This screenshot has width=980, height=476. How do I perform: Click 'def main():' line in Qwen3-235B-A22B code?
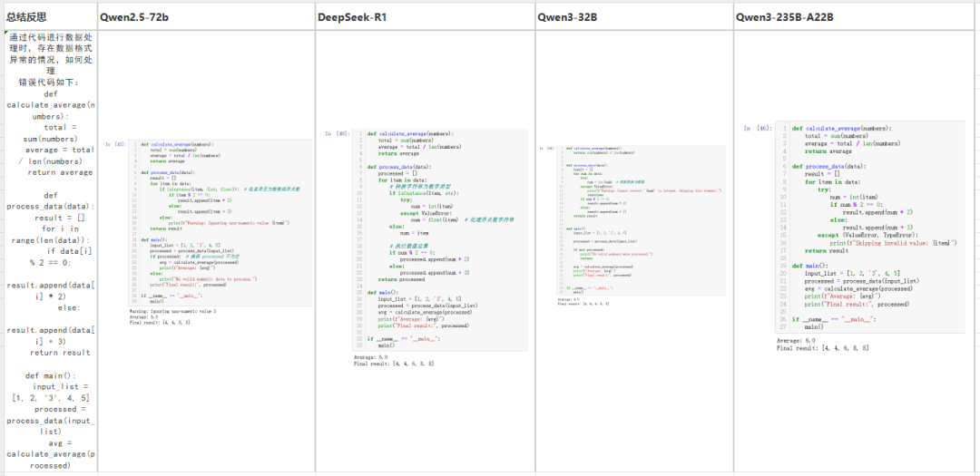[x=823, y=265]
